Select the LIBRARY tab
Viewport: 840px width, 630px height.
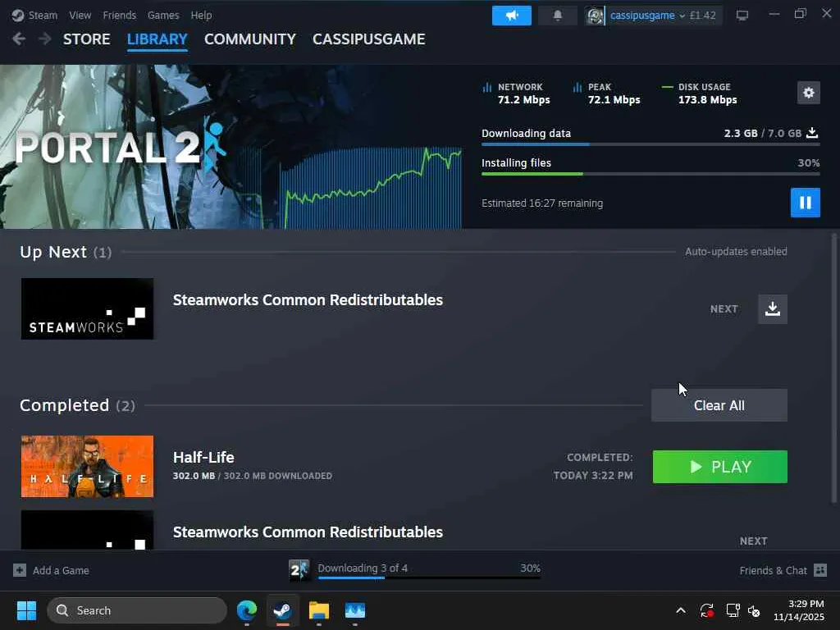coord(157,39)
